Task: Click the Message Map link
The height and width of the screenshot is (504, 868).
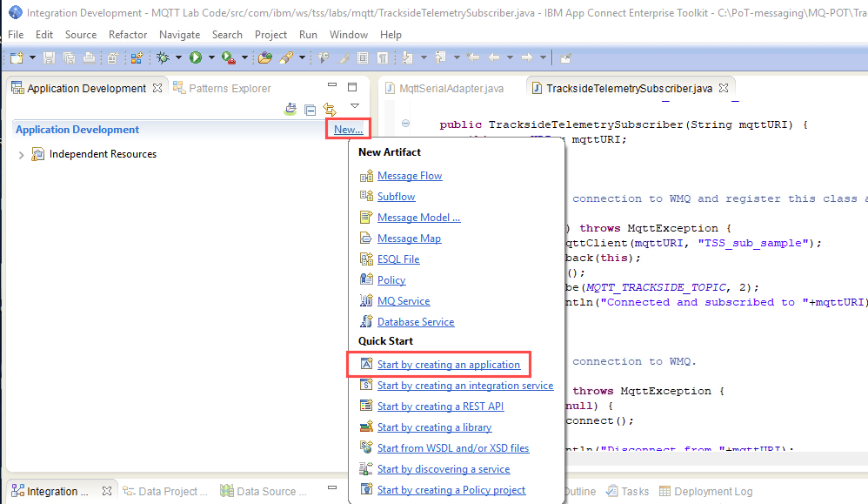Action: pyautogui.click(x=409, y=239)
